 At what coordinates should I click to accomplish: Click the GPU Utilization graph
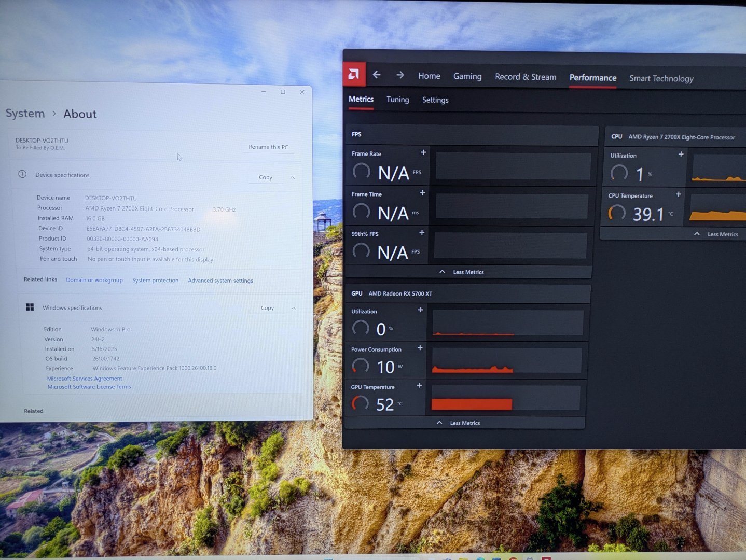508,323
